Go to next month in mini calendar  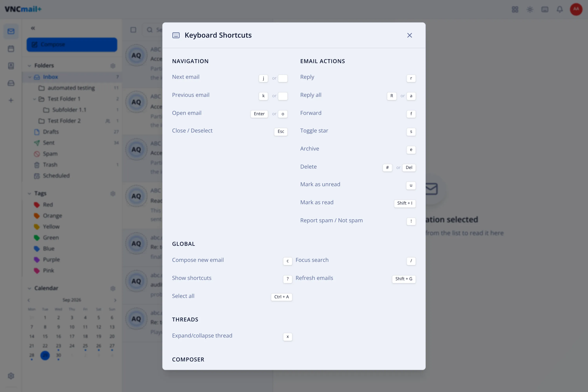click(x=115, y=300)
